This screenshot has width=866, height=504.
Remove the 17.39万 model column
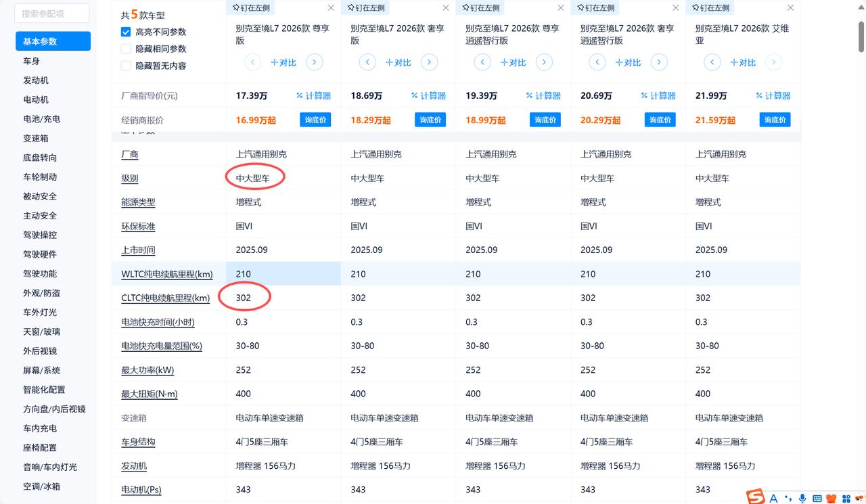pos(330,8)
